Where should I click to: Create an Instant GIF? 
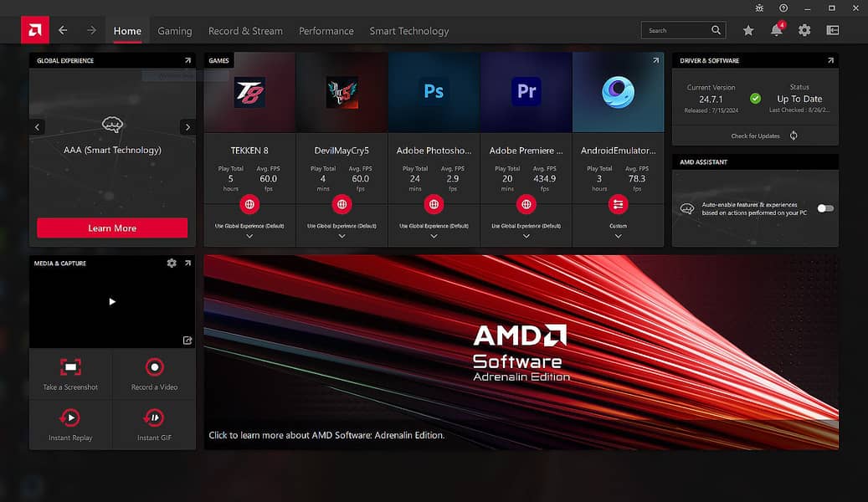pyautogui.click(x=155, y=424)
